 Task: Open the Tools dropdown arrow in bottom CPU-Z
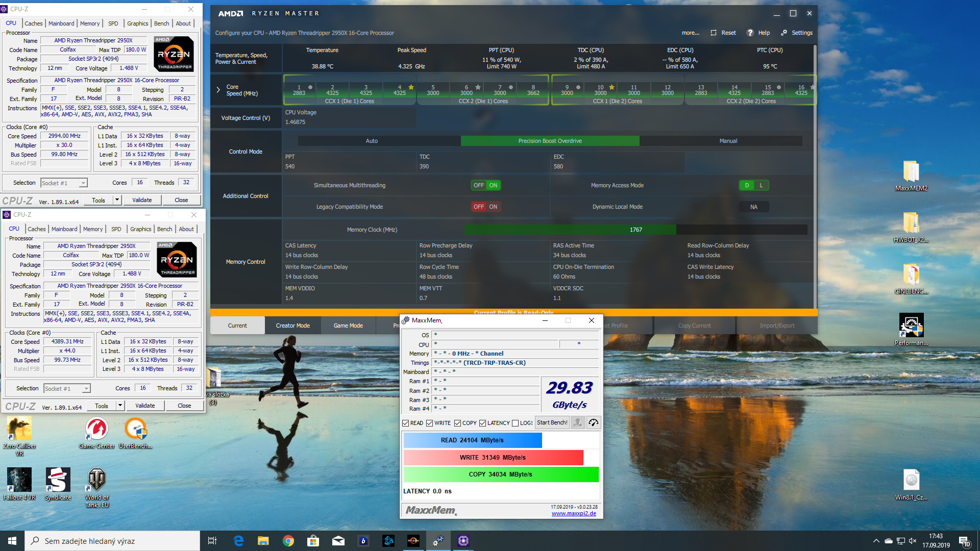tap(120, 406)
